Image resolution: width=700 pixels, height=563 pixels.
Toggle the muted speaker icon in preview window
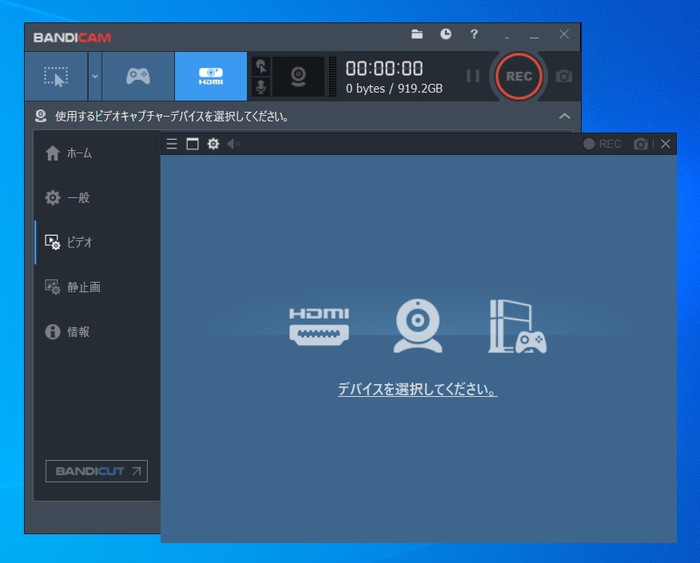click(233, 144)
